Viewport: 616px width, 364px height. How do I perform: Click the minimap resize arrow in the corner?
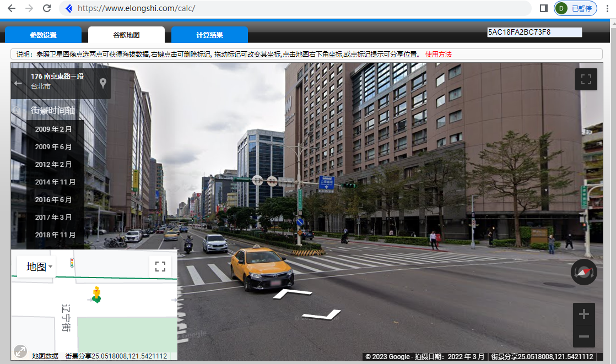click(x=20, y=350)
